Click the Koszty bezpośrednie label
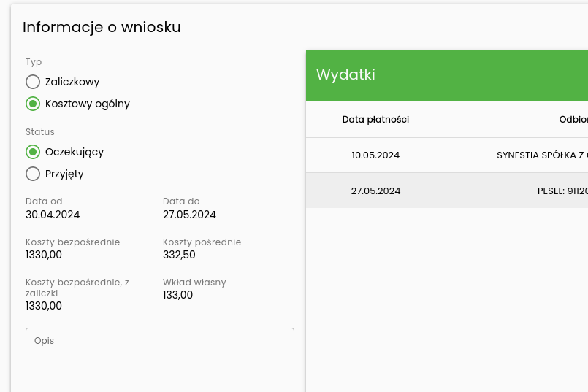 tap(72, 242)
